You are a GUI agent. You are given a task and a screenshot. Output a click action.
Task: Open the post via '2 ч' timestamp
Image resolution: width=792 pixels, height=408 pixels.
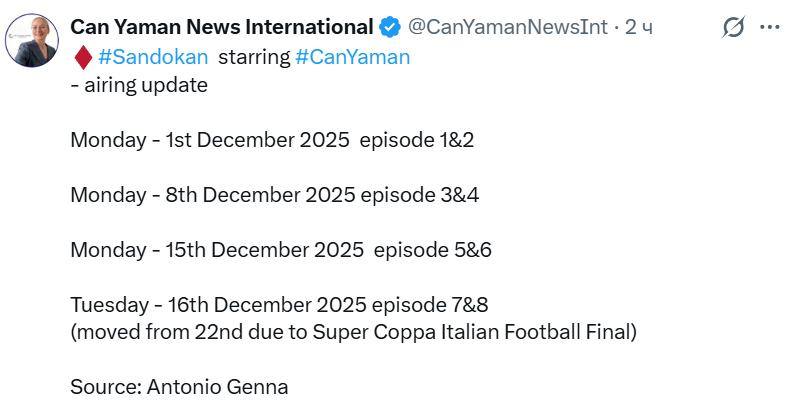tap(639, 27)
